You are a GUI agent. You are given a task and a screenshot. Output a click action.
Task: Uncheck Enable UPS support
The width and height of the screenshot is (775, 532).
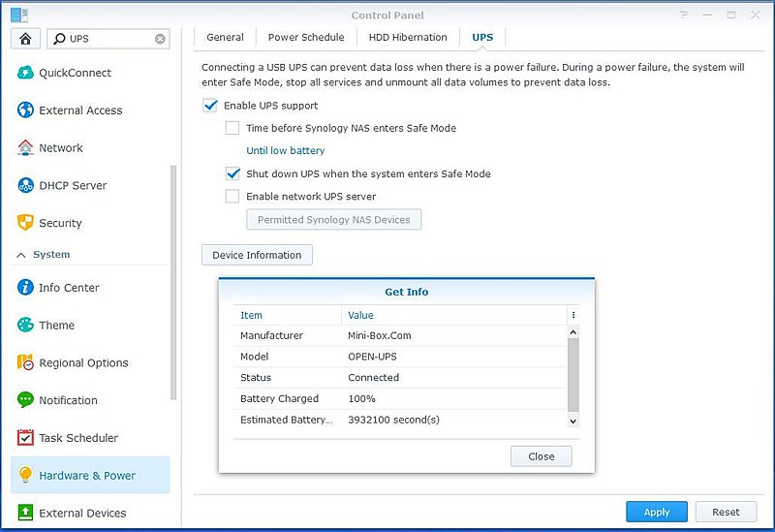point(210,106)
